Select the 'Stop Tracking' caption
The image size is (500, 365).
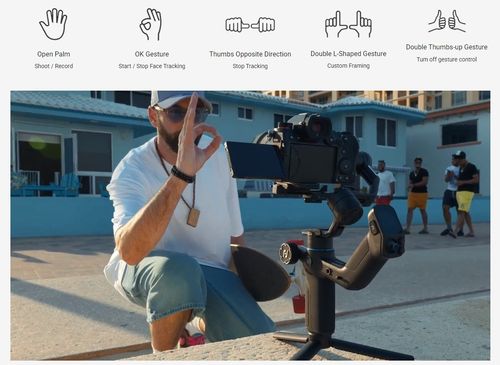tap(250, 66)
